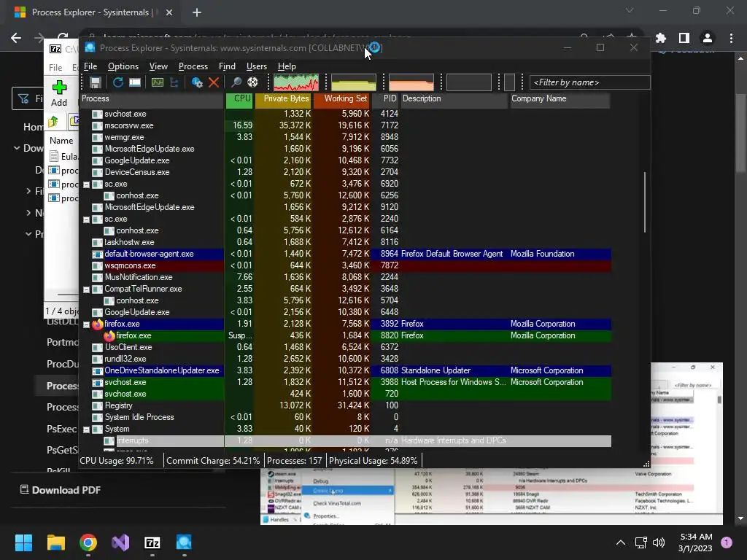The image size is (747, 560).
Task: Select the MusNotification.exe process row
Action: 345,277
